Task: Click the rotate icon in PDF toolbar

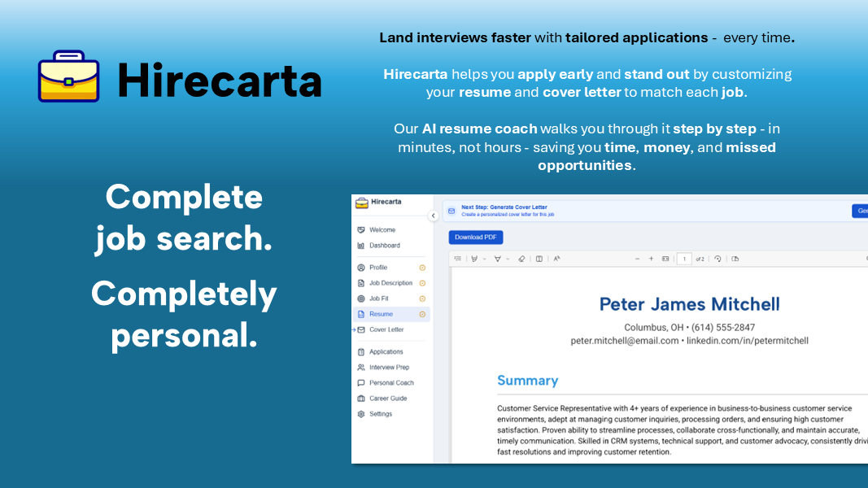Action: pos(718,259)
